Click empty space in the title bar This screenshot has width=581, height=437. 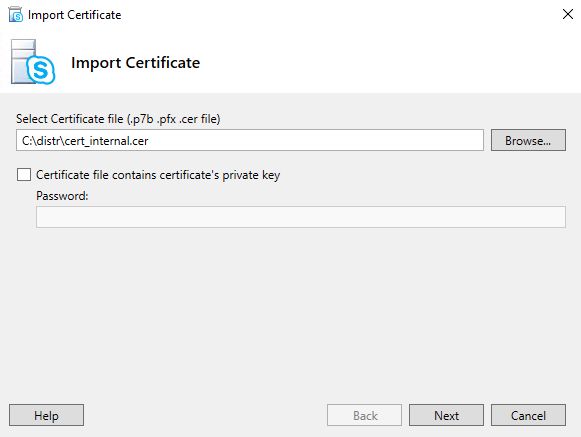(x=333, y=15)
